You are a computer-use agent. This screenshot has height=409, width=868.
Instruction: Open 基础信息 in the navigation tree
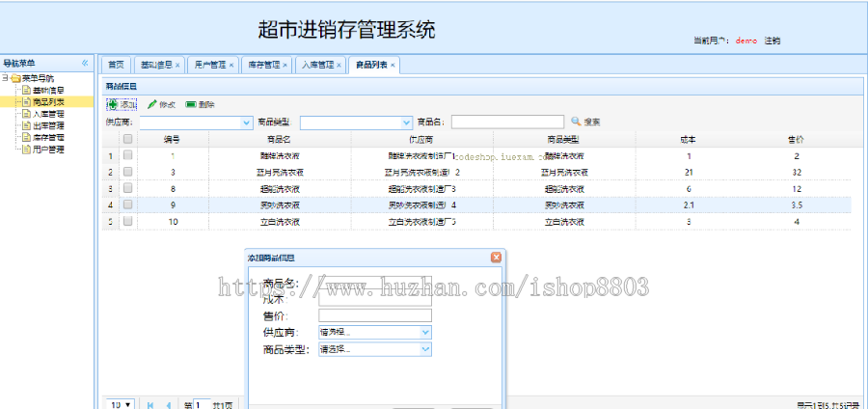(x=48, y=91)
